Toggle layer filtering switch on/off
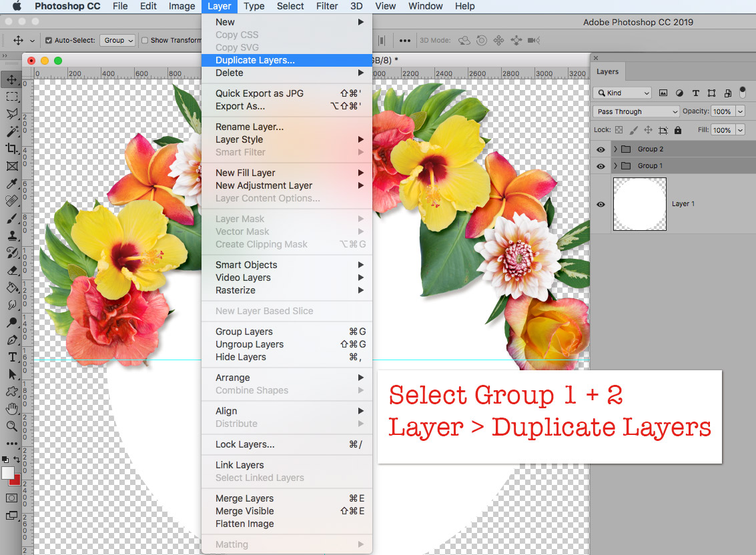This screenshot has height=555, width=756. [x=743, y=92]
